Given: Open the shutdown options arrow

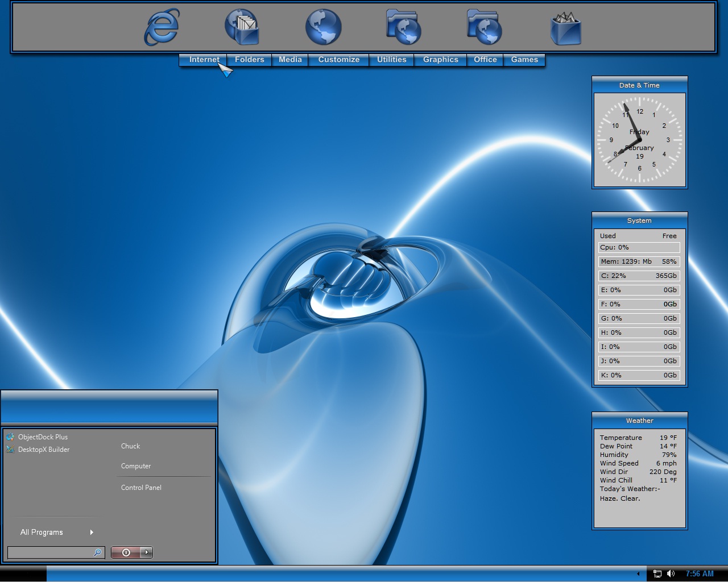Looking at the screenshot, I should coord(147,552).
